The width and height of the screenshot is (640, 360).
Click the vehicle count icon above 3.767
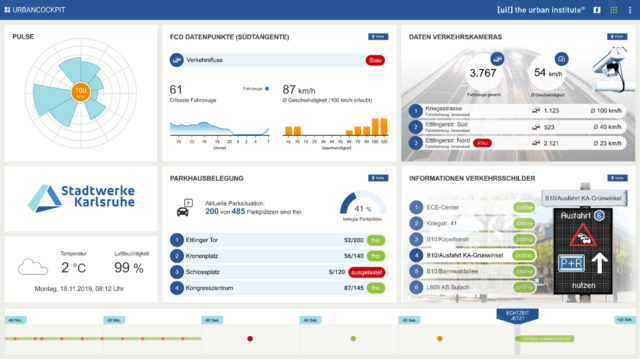[497, 59]
